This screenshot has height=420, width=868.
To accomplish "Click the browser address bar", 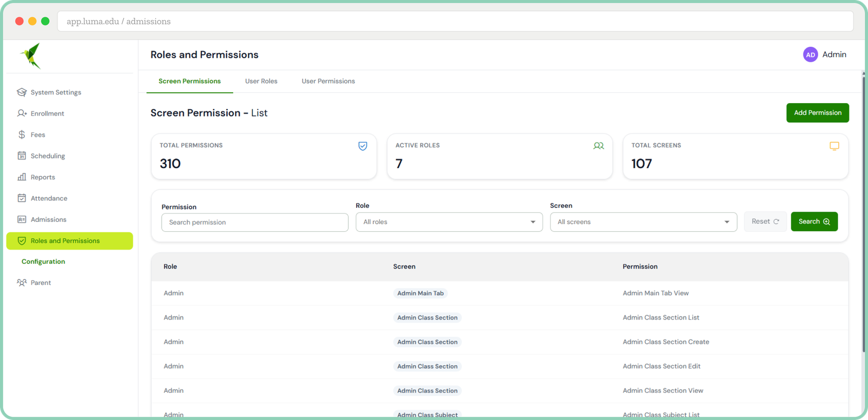I will (455, 21).
